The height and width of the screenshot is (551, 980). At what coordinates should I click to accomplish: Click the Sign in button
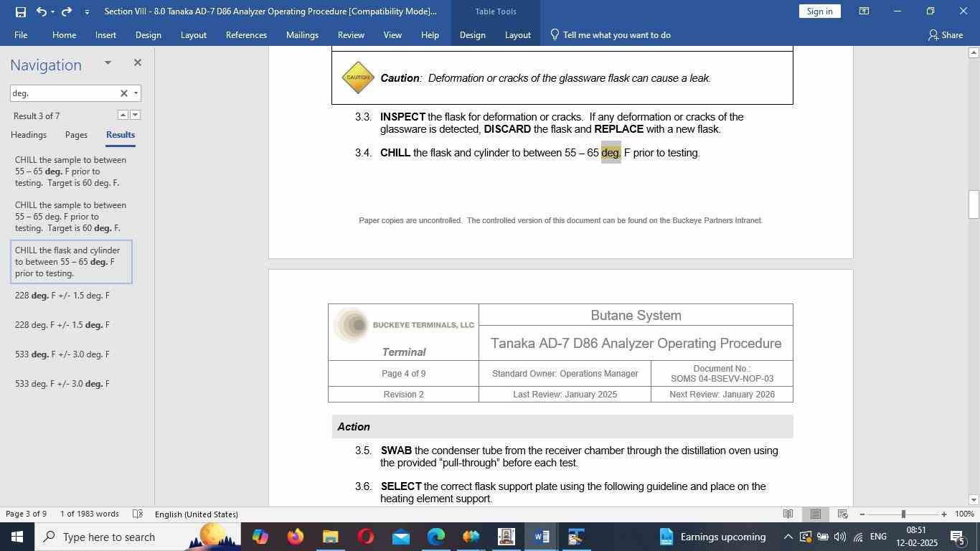coord(819,11)
